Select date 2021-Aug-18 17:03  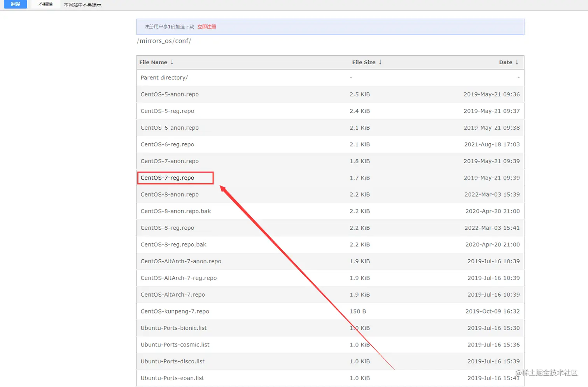pos(492,145)
